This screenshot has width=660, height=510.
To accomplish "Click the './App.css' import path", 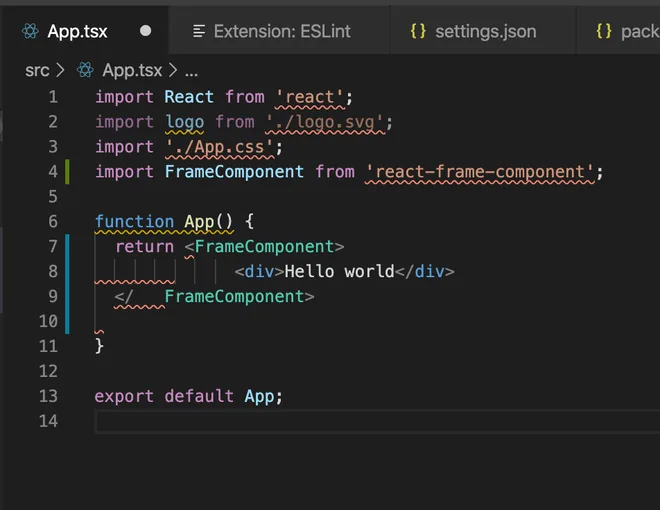I will (220, 147).
